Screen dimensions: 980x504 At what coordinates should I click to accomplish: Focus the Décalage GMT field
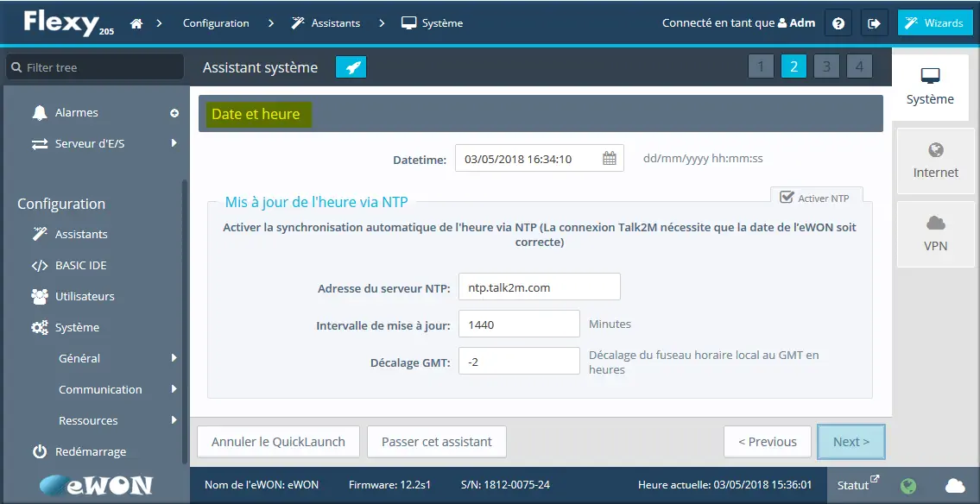click(x=520, y=361)
